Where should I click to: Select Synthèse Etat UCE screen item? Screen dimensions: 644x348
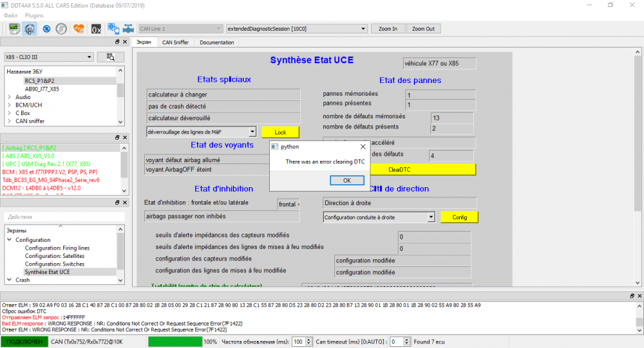[47, 272]
